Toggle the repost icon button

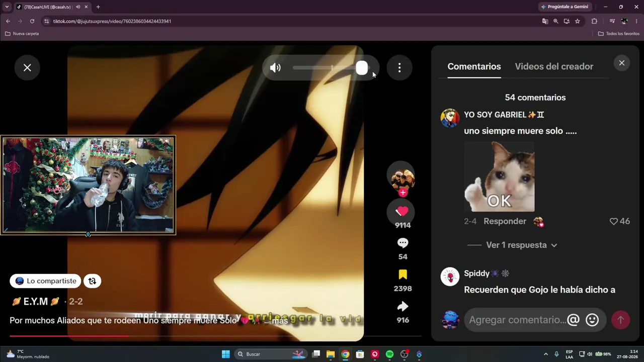pos(92,281)
